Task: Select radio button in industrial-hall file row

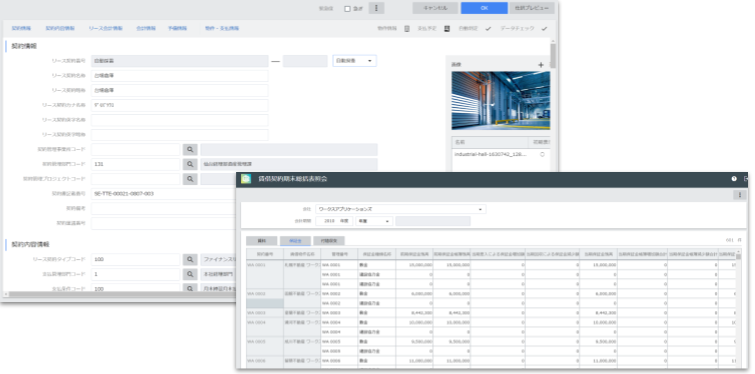Action: (542, 155)
